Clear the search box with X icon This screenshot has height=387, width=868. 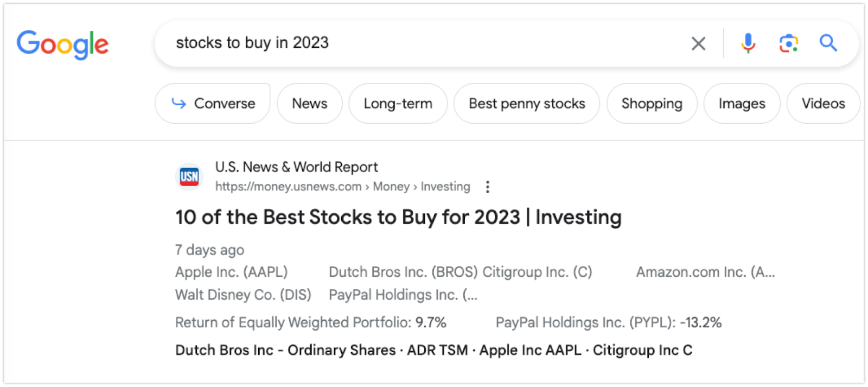(x=698, y=43)
